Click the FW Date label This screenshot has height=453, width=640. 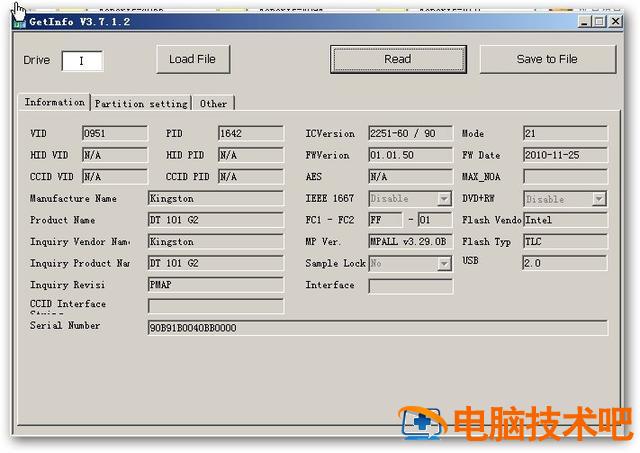click(481, 155)
